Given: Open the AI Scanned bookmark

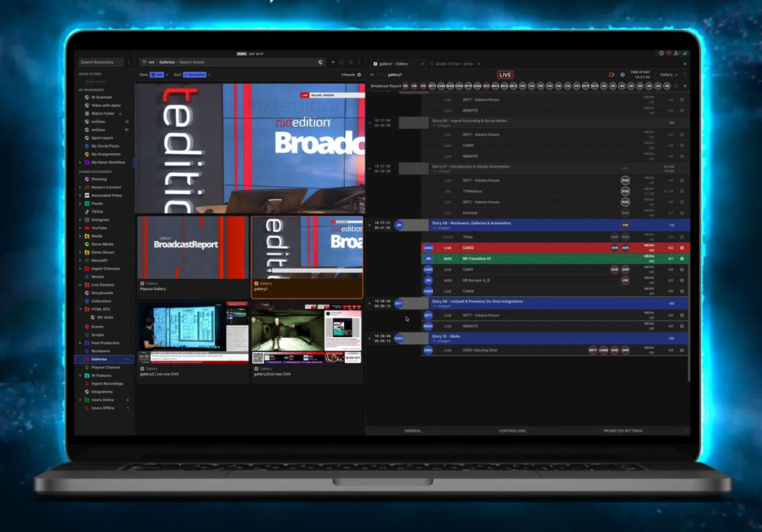Looking at the screenshot, I should (x=101, y=97).
